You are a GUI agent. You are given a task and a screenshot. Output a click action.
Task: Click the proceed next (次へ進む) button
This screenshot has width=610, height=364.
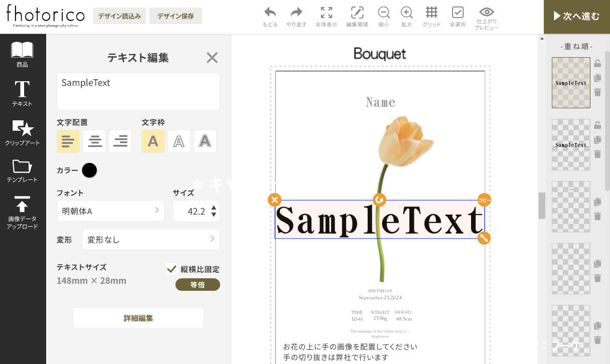[576, 17]
